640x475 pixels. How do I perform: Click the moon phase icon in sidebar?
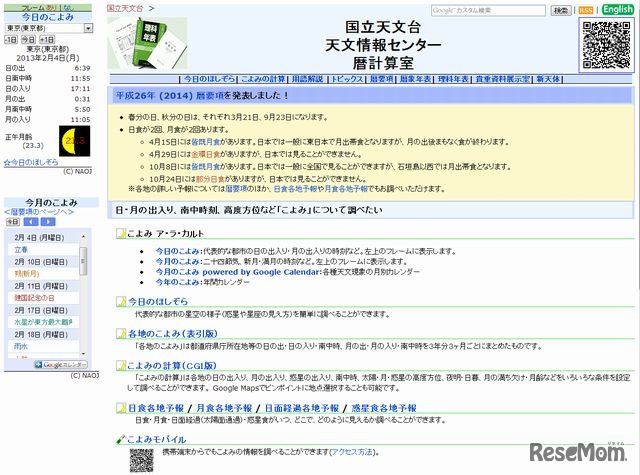(72, 138)
